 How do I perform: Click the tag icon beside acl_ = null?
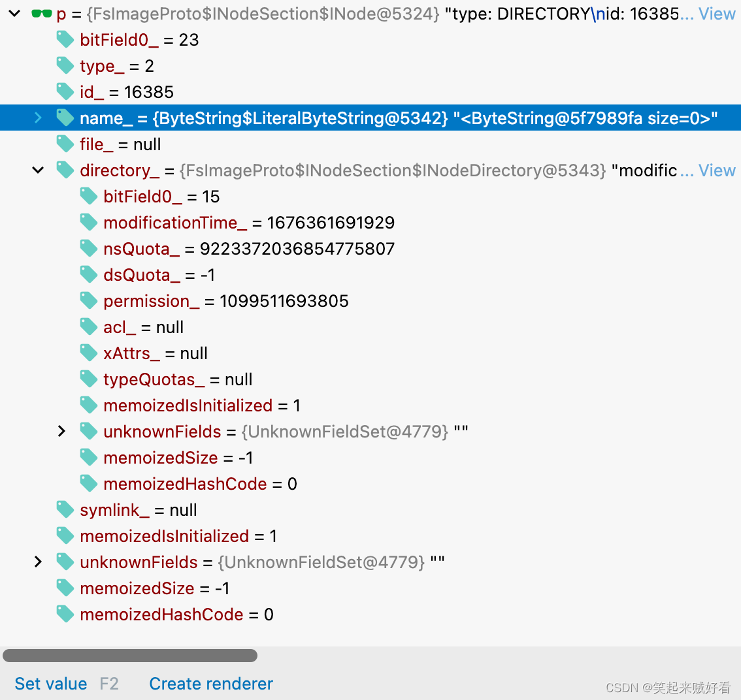pos(89,327)
